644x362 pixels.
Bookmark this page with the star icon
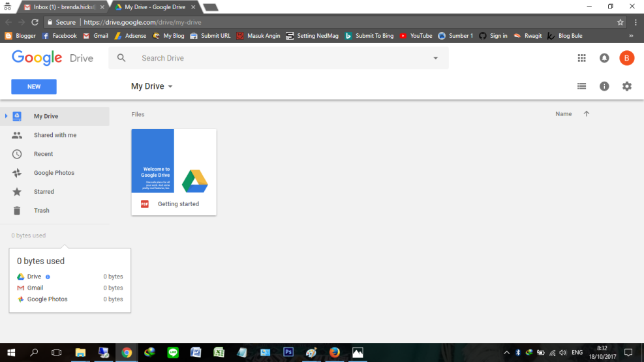tap(620, 22)
